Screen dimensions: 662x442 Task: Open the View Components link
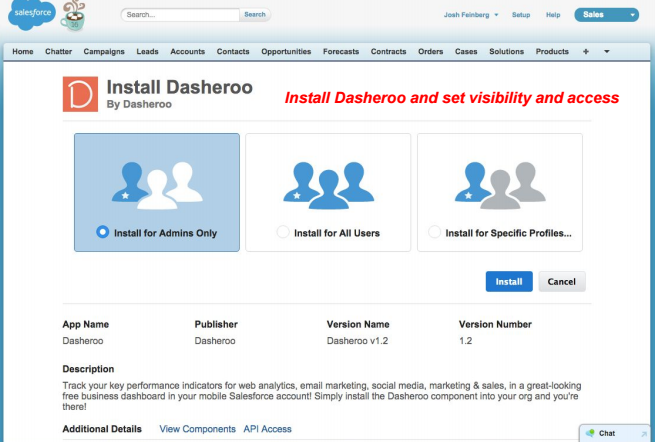tap(198, 429)
